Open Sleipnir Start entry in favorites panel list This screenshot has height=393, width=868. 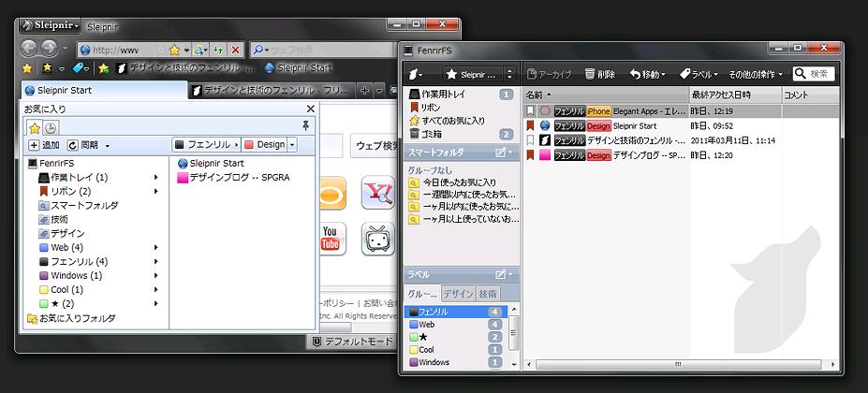211,164
